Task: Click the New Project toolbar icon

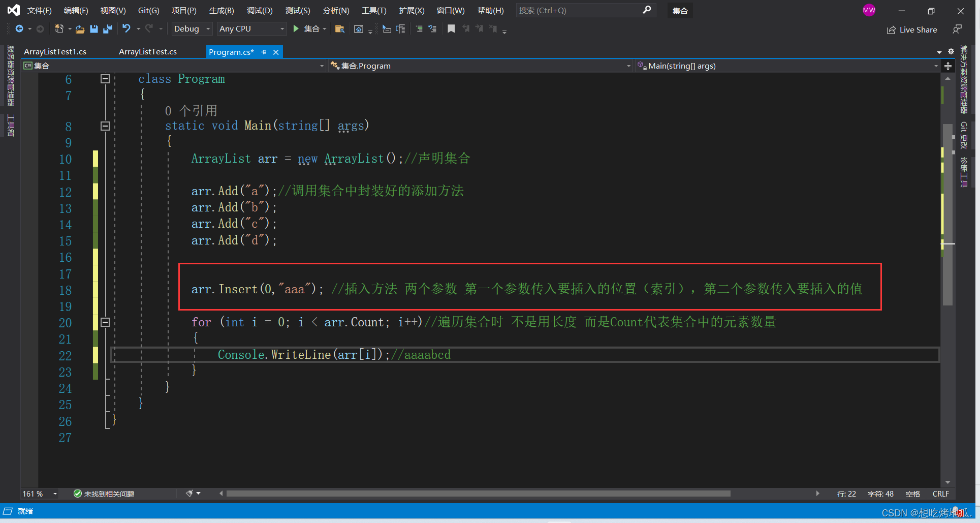Action: point(60,28)
